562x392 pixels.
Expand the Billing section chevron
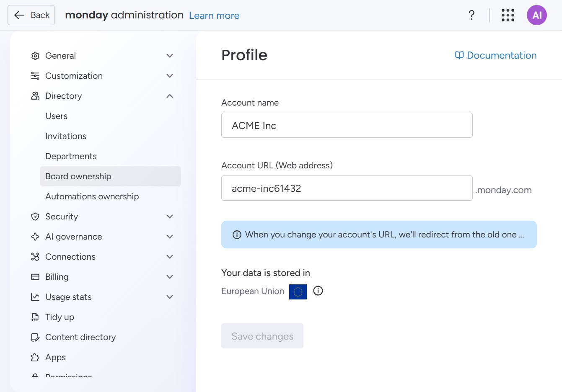(x=170, y=277)
